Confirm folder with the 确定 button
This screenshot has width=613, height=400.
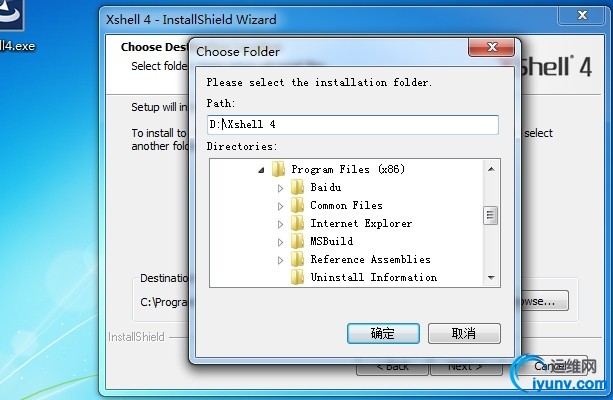[383, 334]
